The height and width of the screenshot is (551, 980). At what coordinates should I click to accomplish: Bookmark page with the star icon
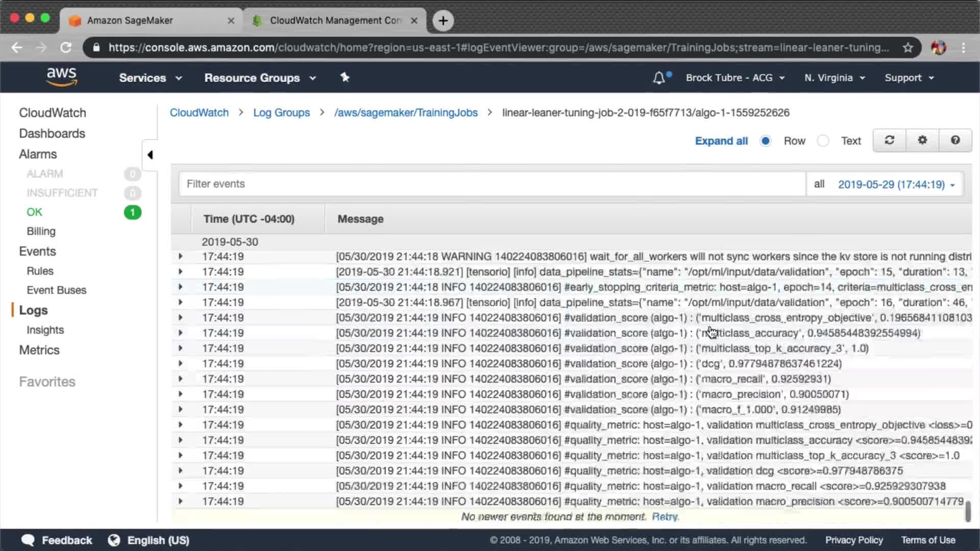pos(908,47)
